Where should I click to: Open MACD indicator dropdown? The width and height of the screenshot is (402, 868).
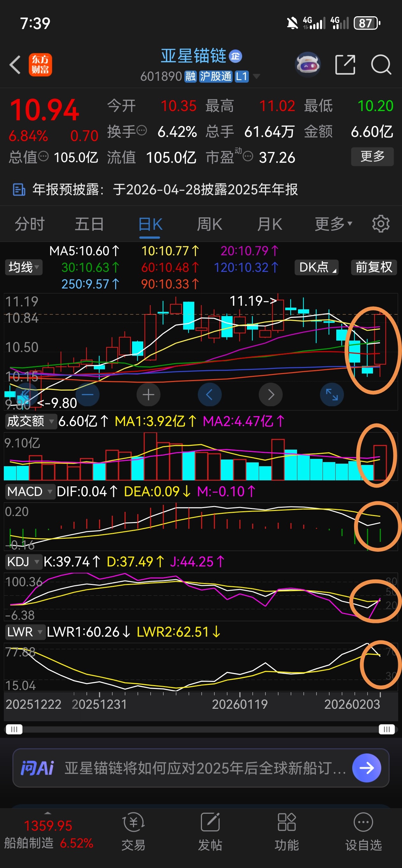pyautogui.click(x=30, y=491)
